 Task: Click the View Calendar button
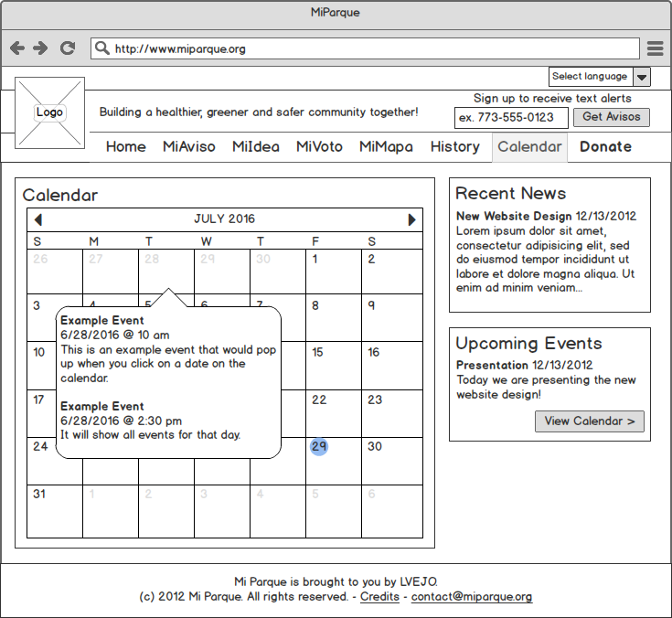[x=590, y=421]
